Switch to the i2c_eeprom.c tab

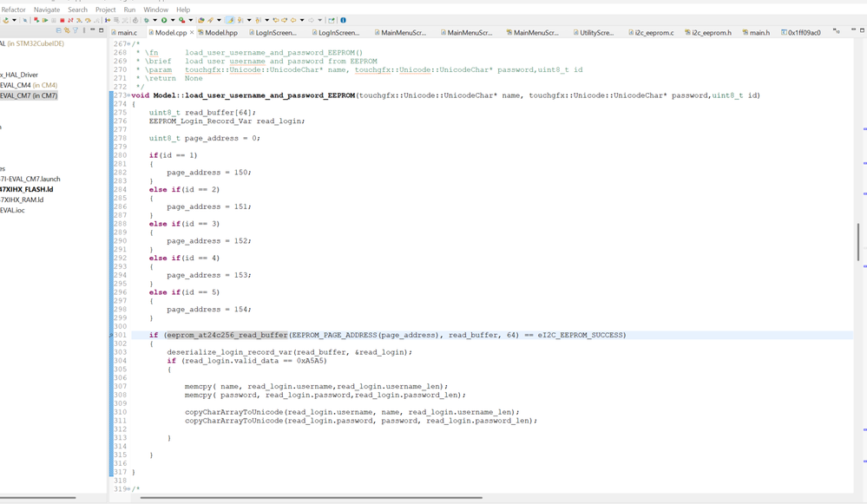(653, 33)
